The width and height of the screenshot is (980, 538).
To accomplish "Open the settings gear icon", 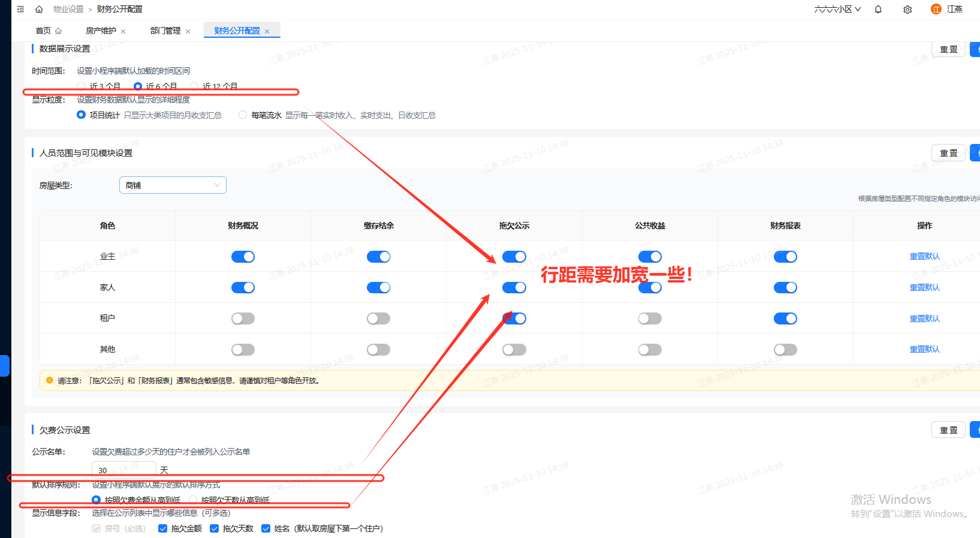I will click(x=907, y=10).
